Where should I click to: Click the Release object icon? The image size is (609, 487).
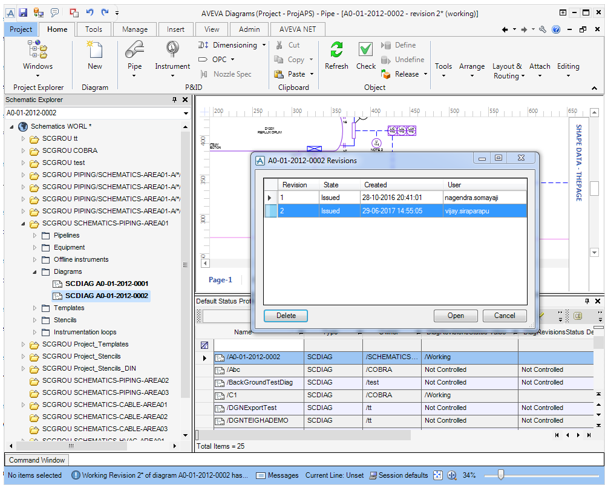[x=385, y=74]
